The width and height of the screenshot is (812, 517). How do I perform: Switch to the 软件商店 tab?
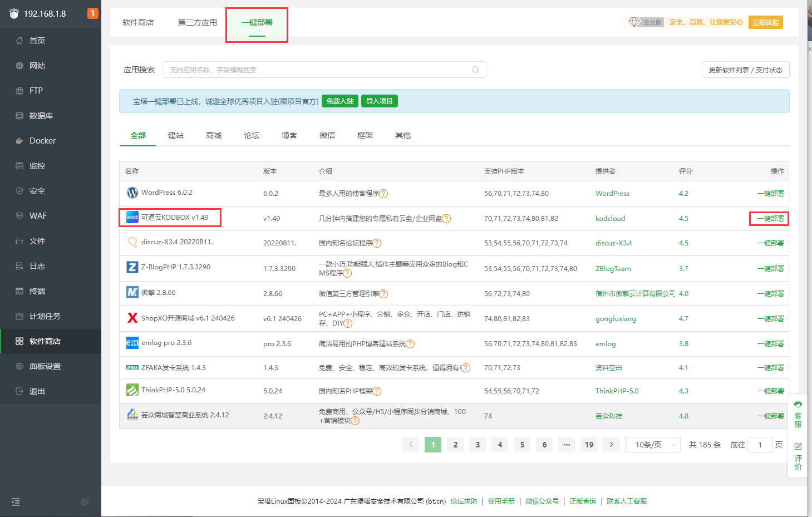tap(138, 22)
